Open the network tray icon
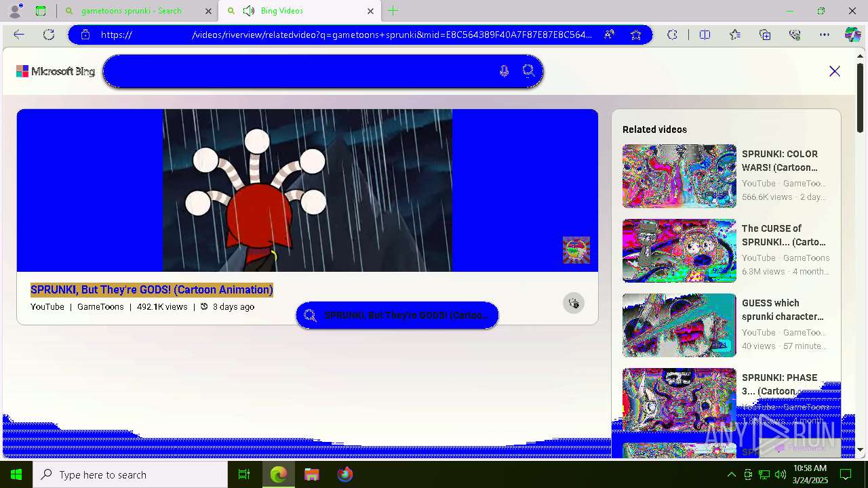The width and height of the screenshot is (868, 488). point(764,474)
